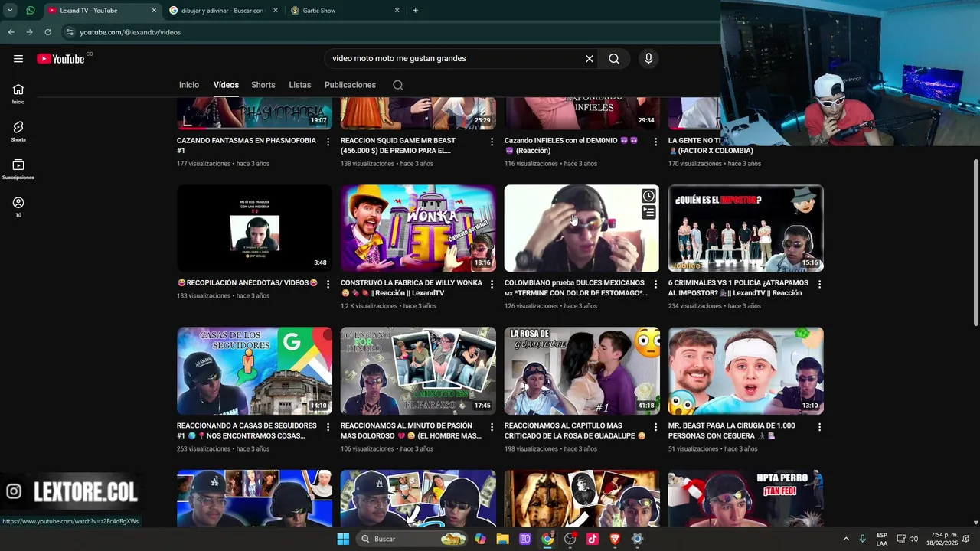This screenshot has height=551, width=980.
Task: Select the Vídeos channel tab
Action: click(226, 85)
